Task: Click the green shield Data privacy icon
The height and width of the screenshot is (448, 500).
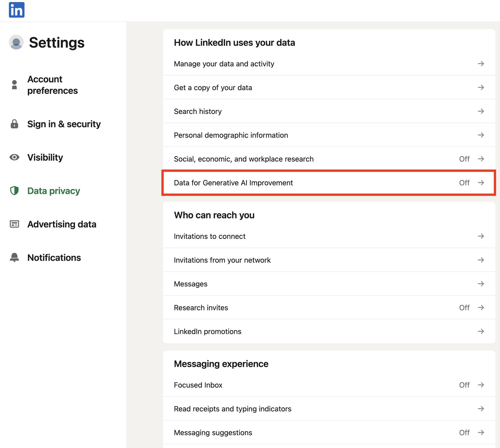Action: (x=14, y=191)
